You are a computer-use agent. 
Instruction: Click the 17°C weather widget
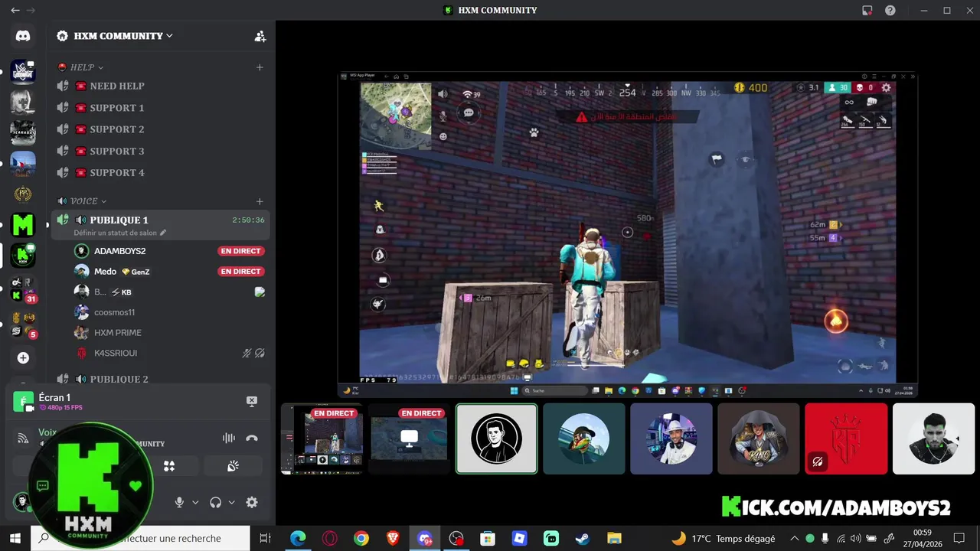click(x=723, y=539)
